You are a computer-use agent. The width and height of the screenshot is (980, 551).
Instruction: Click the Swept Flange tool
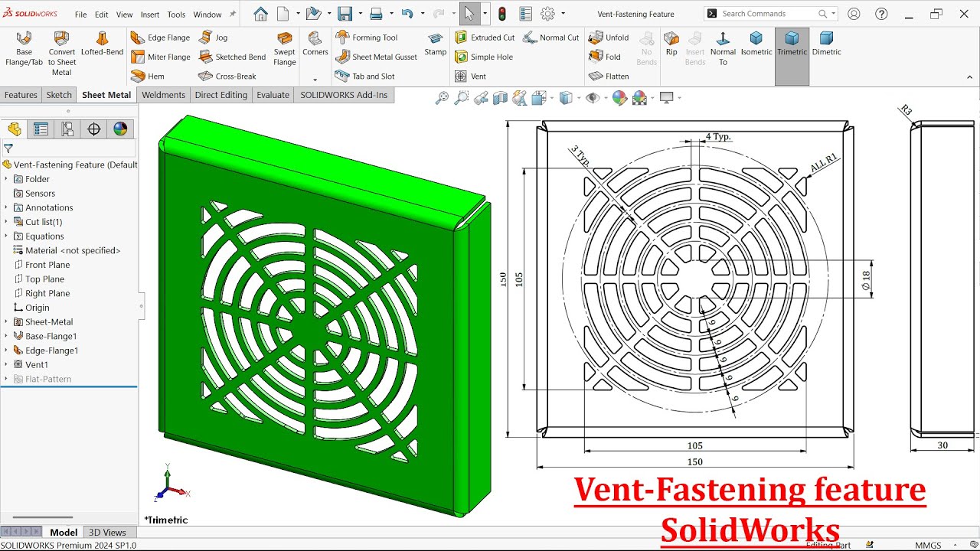[285, 49]
